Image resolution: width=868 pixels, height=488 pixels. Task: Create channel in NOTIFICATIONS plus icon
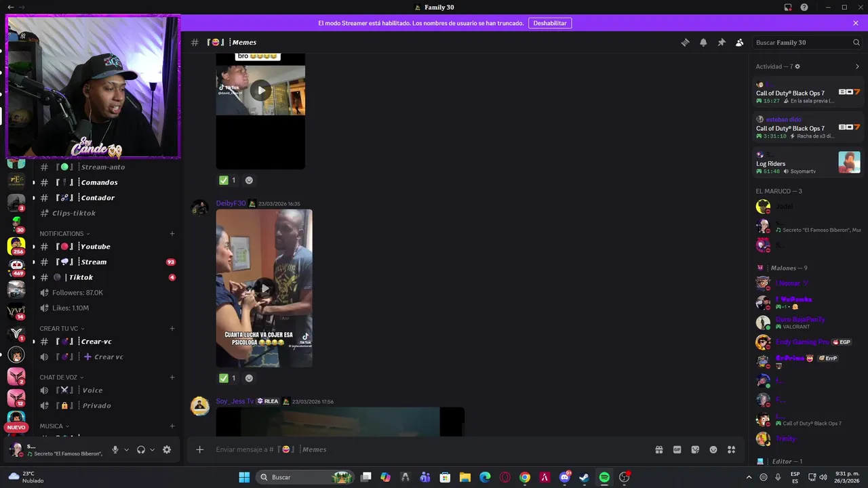pos(172,234)
